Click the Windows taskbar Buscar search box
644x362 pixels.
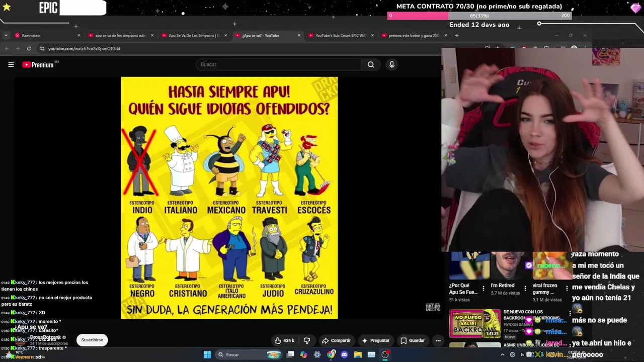[249, 355]
